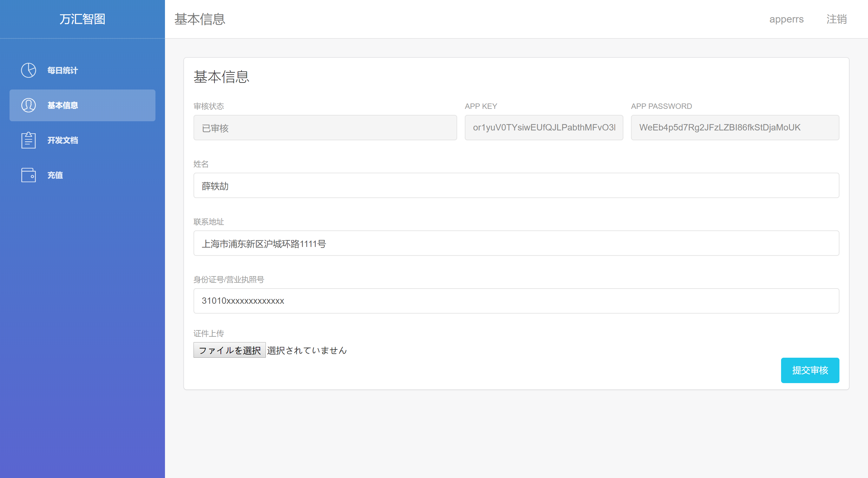Open the 充值 sidebar entry
Viewport: 868px width, 478px height.
pos(55,175)
